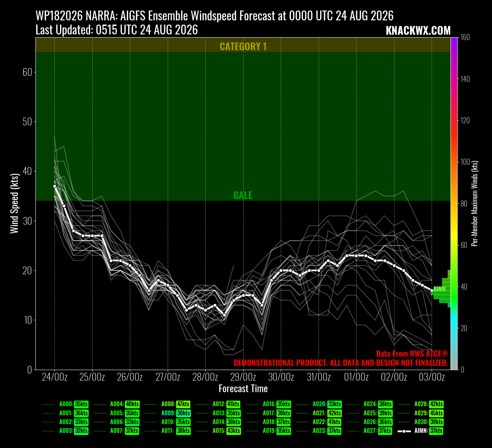Select the A001 legend entry
Viewport: 492px width, 448px height.
[65, 413]
